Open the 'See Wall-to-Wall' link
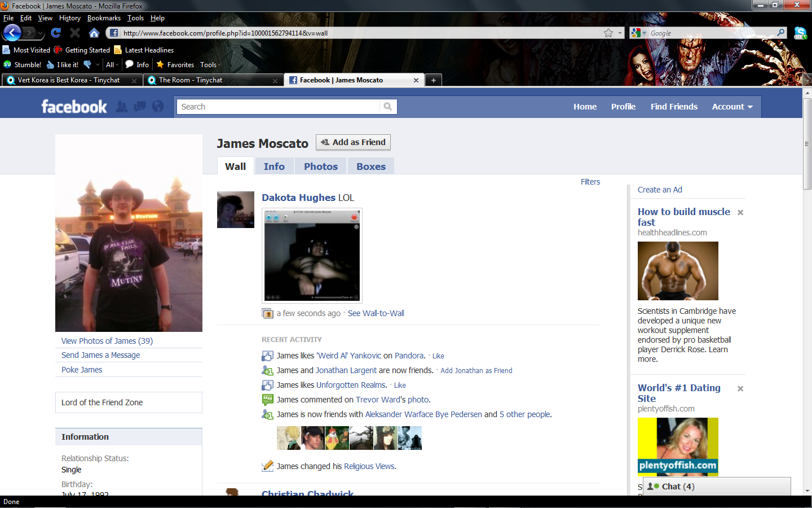The height and width of the screenshot is (508, 812). click(376, 313)
